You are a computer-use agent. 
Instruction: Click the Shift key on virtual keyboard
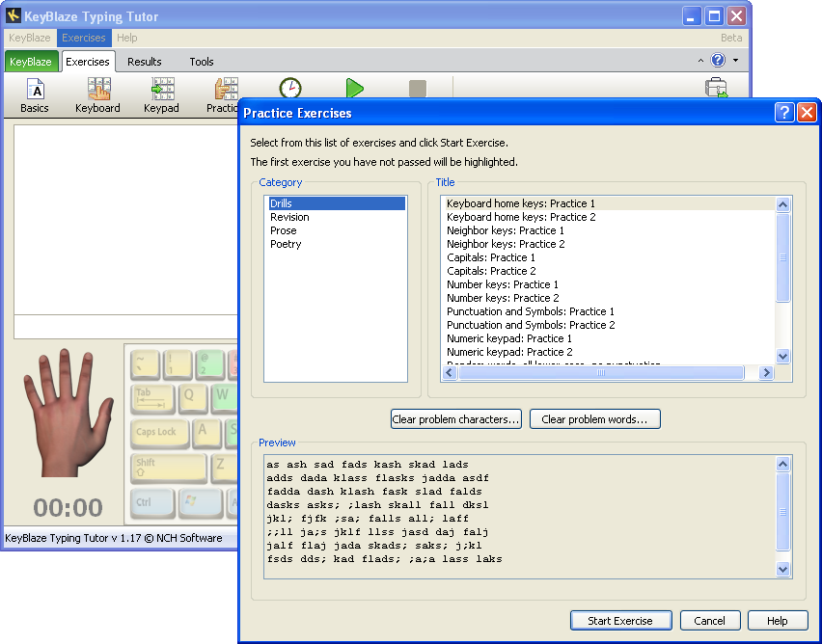pos(168,468)
